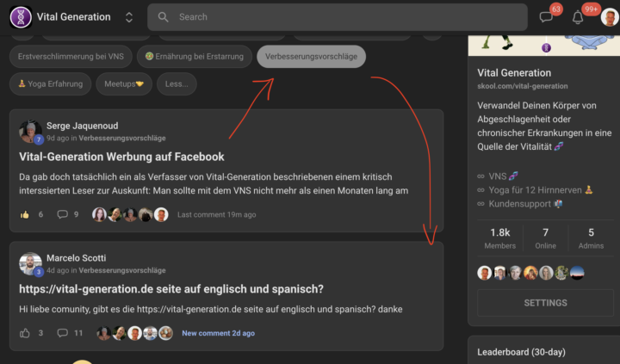The height and width of the screenshot is (364, 620).
Task: Open skool.com/vital-generation link
Action: tap(523, 86)
